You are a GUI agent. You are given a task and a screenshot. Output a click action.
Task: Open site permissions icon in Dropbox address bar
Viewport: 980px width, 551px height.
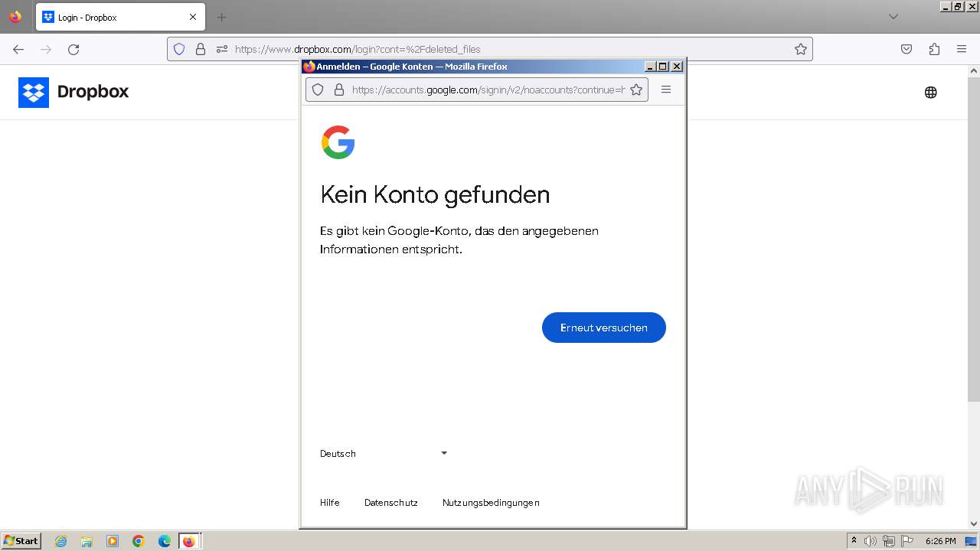point(222,49)
